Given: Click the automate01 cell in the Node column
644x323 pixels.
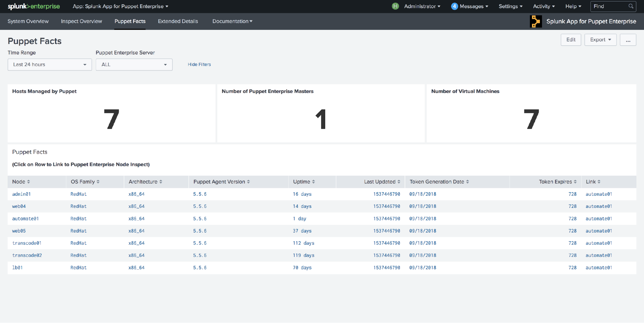Looking at the screenshot, I should click(x=25, y=219).
